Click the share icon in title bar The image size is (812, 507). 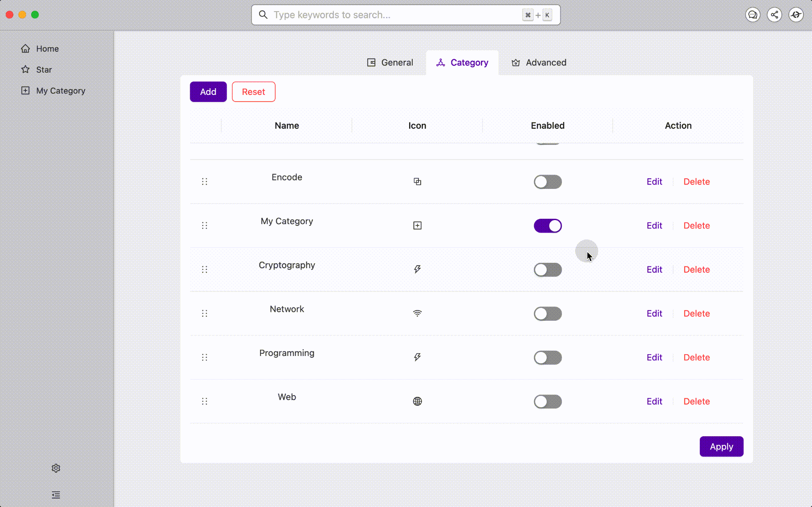775,15
